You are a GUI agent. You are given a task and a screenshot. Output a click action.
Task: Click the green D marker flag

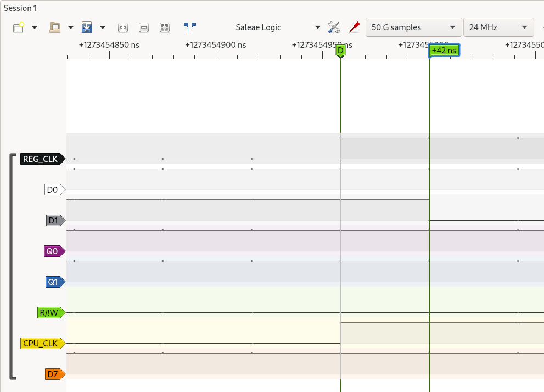(x=340, y=51)
